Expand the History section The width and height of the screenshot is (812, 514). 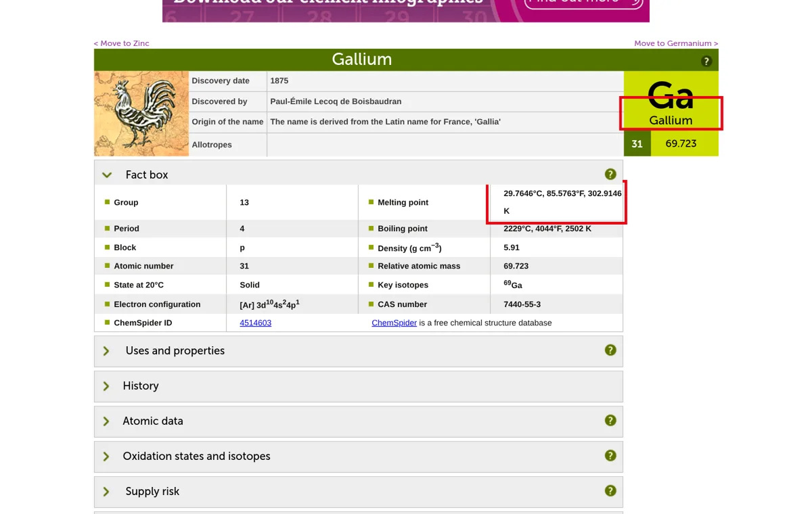coord(106,386)
